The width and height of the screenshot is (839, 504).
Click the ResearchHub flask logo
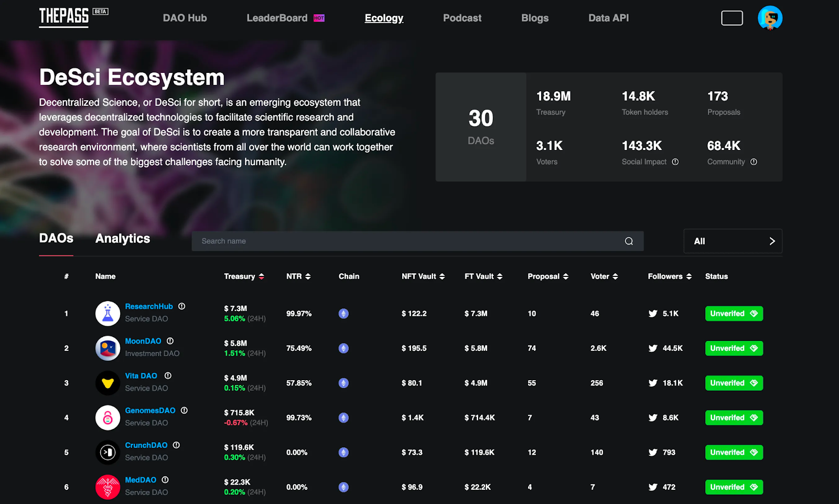(x=107, y=314)
